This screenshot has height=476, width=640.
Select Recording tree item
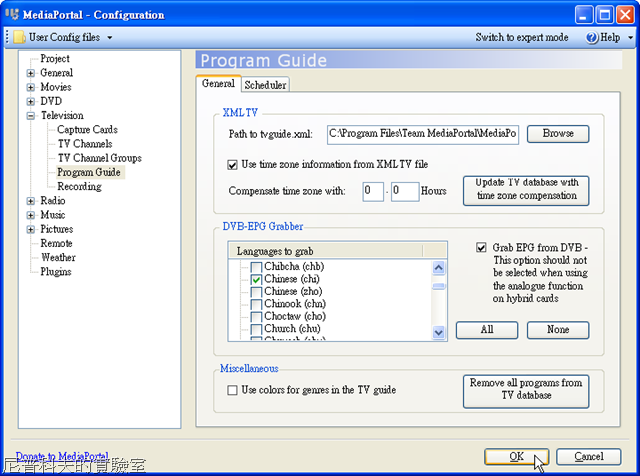[80, 186]
